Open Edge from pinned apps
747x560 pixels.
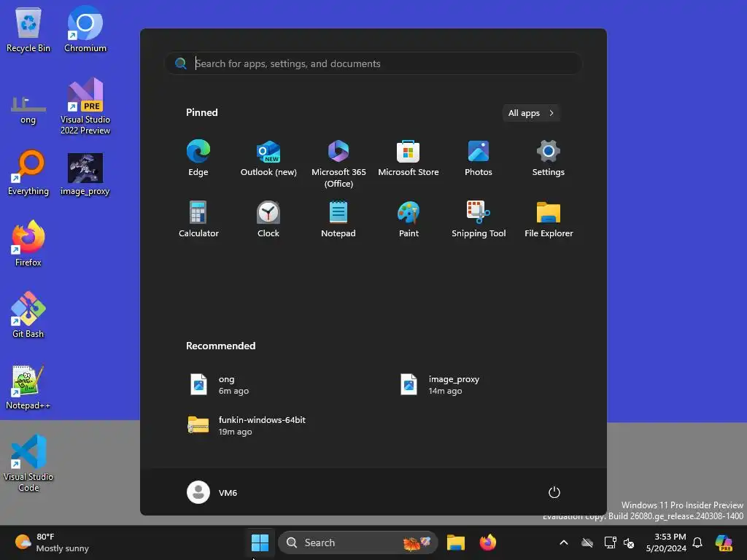[198, 158]
